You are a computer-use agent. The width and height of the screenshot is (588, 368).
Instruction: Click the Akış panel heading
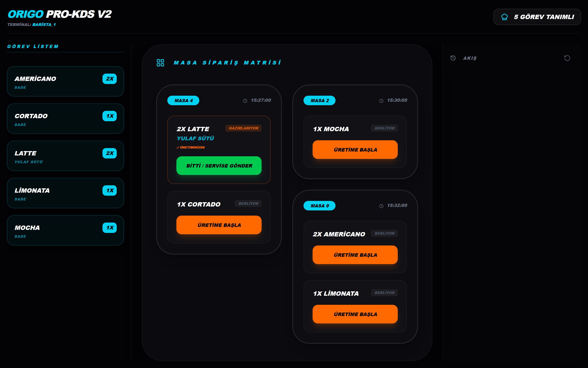coord(470,58)
